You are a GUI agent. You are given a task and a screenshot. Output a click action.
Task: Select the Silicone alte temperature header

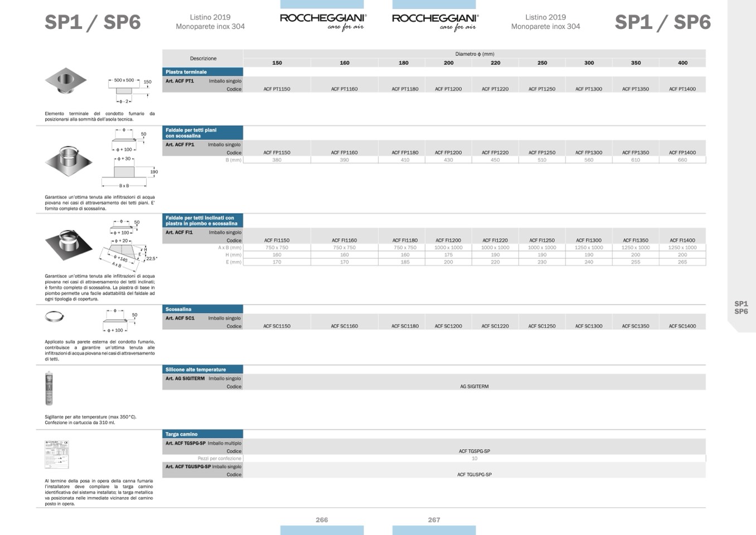203,369
